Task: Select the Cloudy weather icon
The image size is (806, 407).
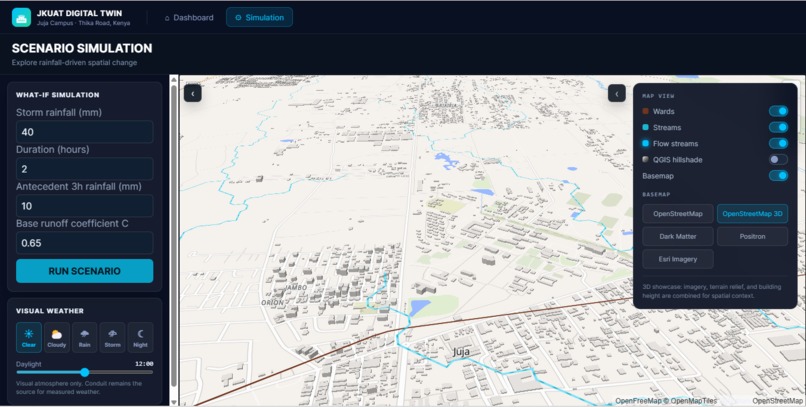Action: [x=57, y=337]
